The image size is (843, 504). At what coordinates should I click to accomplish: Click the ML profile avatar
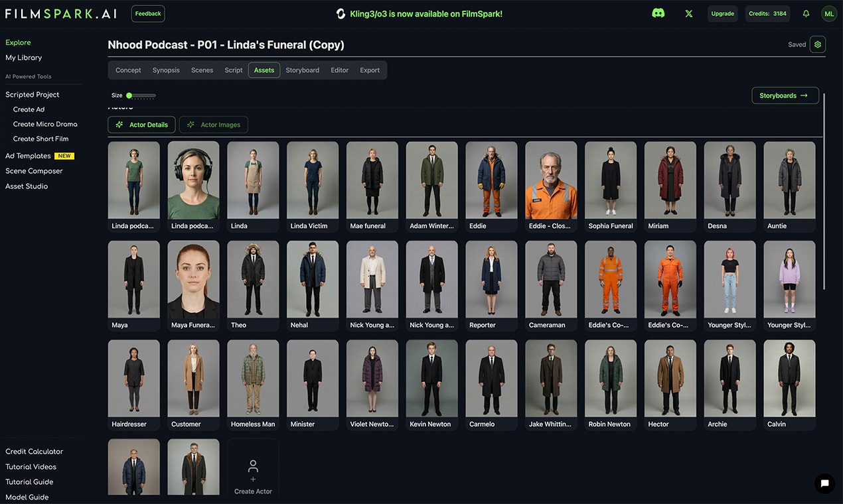point(828,13)
